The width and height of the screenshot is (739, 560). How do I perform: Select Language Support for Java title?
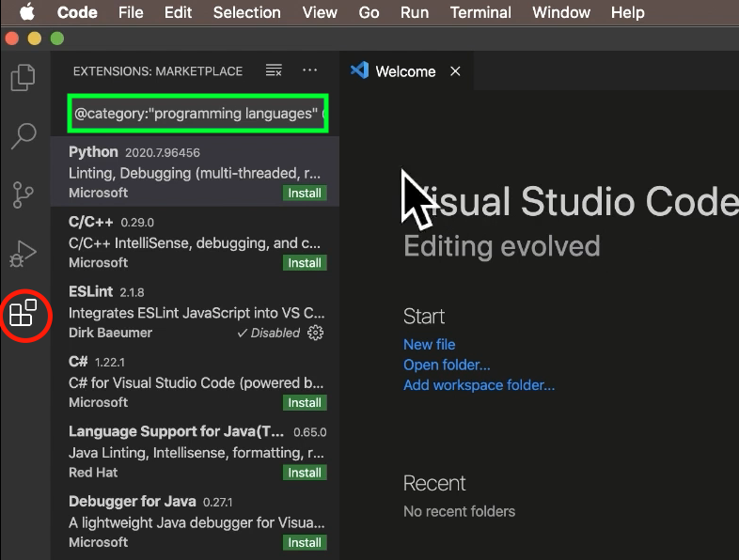pos(176,431)
